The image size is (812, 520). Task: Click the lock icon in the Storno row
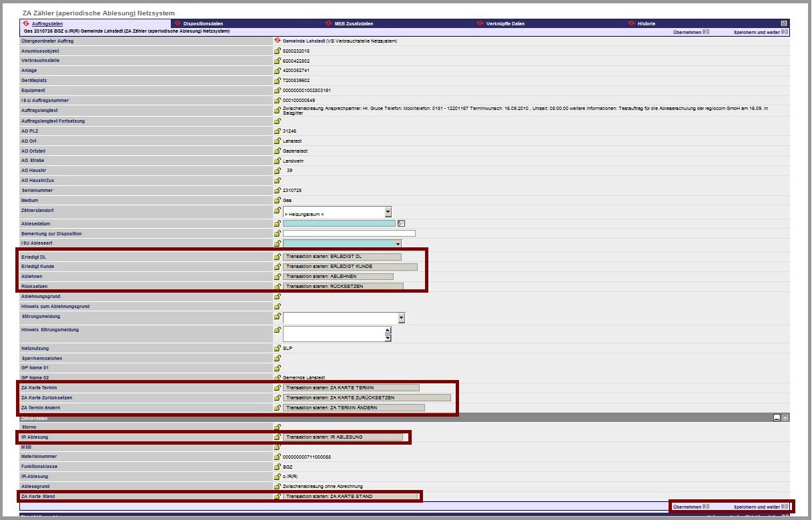click(x=277, y=427)
